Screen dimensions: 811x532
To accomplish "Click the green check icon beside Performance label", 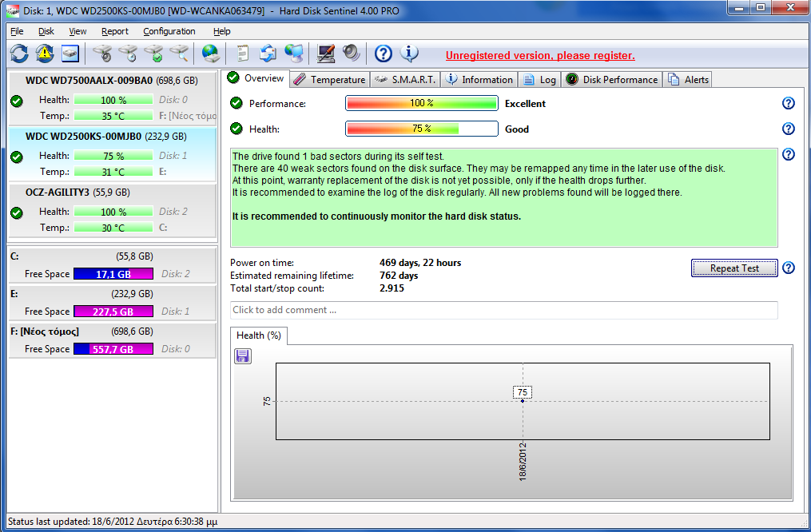I will 237,103.
